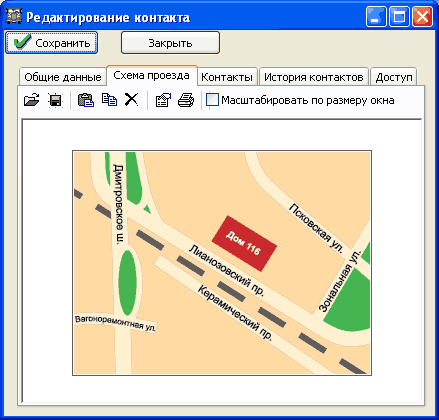
Task: Click the route map thumbnail image
Action: tap(222, 263)
